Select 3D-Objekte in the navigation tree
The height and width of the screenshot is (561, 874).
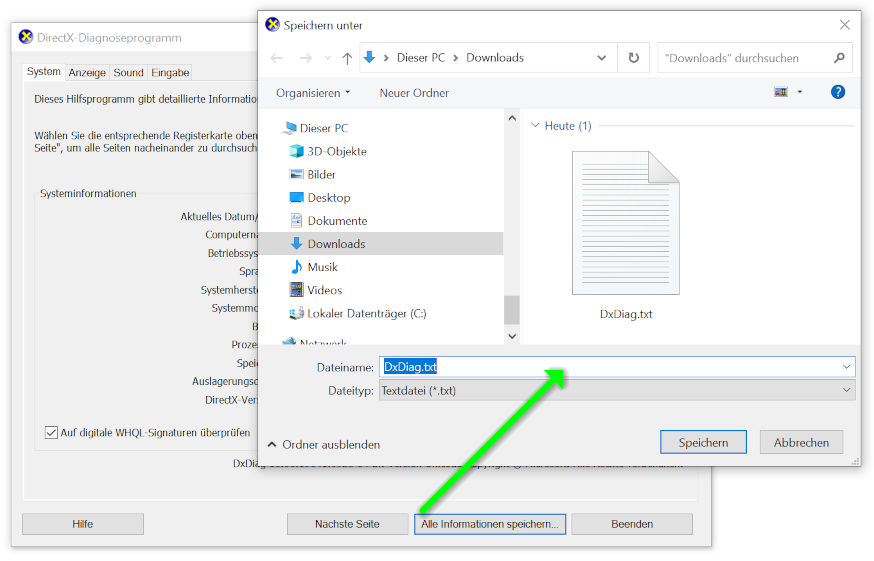(x=337, y=152)
